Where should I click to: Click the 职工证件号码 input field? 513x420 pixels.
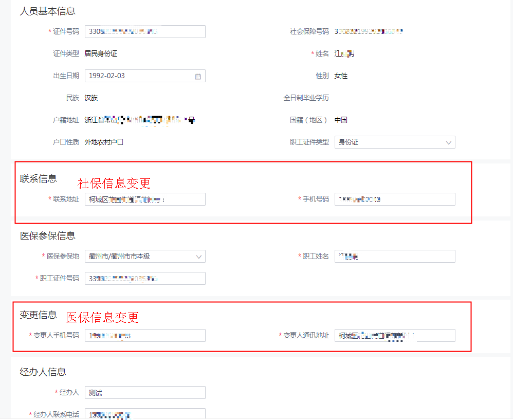[145, 278]
